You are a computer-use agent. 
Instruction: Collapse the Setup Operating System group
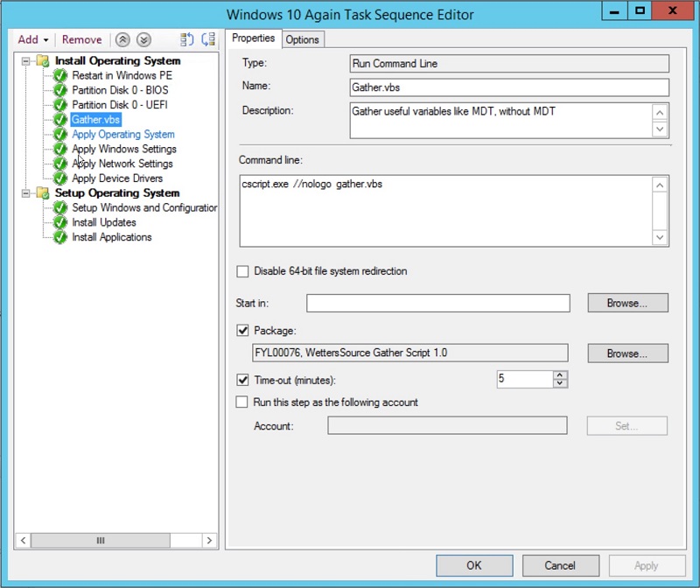click(26, 193)
